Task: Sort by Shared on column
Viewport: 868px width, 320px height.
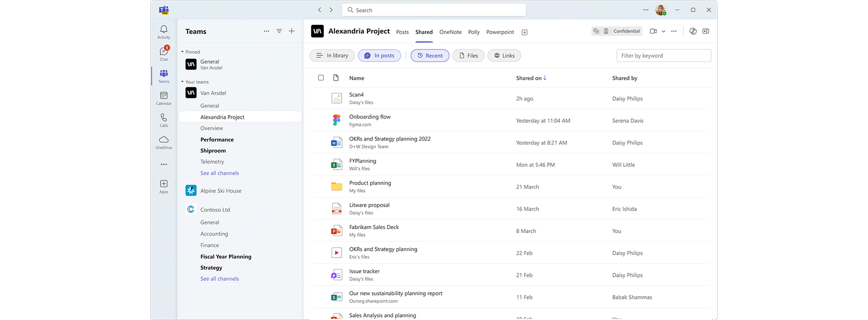Action: coord(531,78)
